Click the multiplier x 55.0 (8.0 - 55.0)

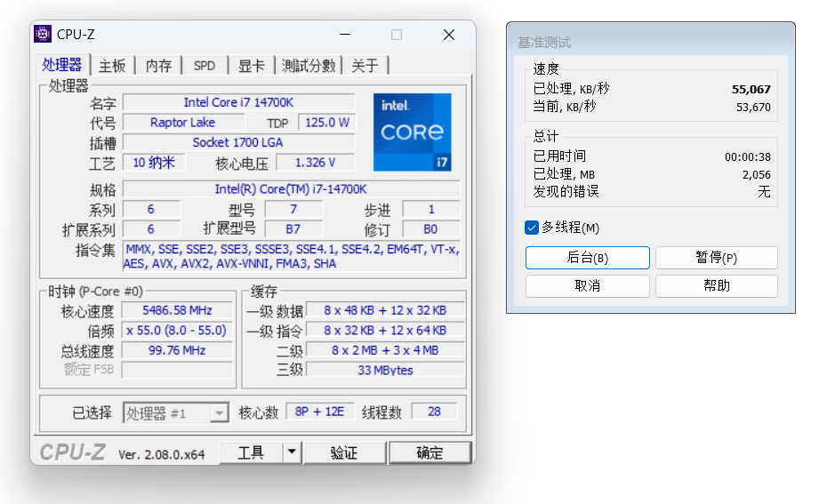[x=177, y=331]
